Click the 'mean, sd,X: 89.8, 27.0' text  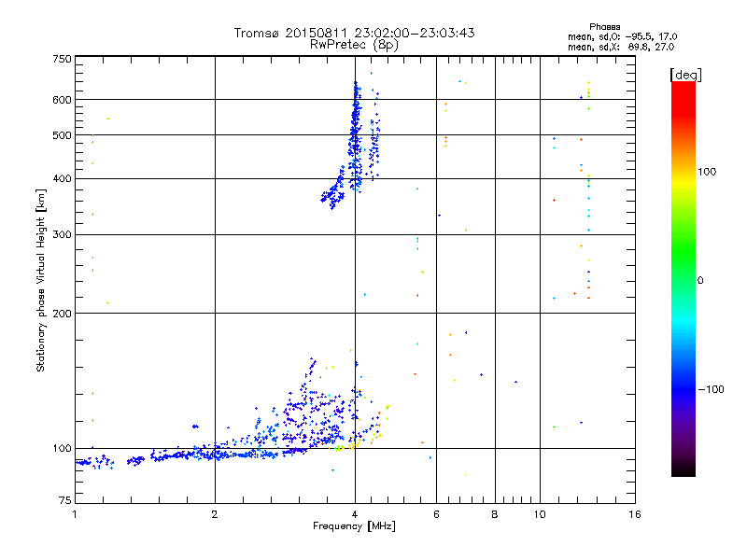(x=621, y=47)
